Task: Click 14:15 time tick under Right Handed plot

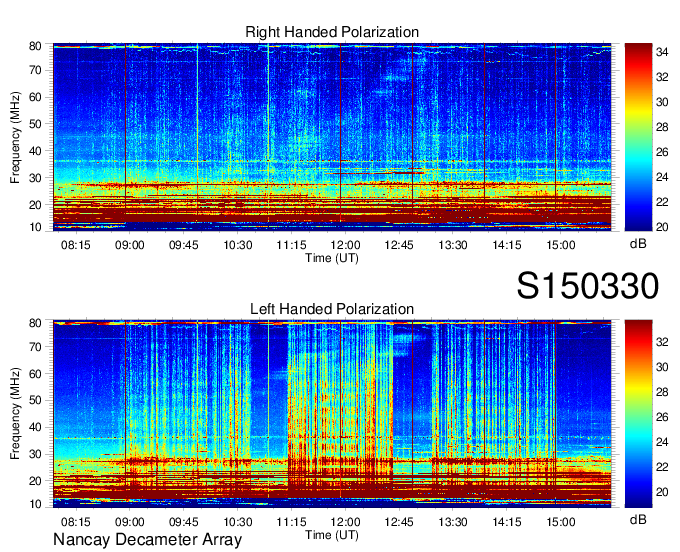Action: [x=507, y=245]
